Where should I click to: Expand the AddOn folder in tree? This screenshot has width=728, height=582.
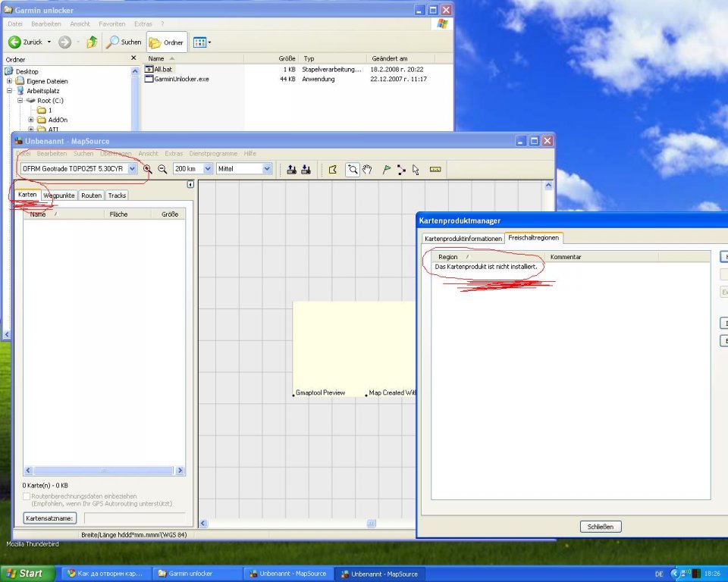pyautogui.click(x=31, y=120)
